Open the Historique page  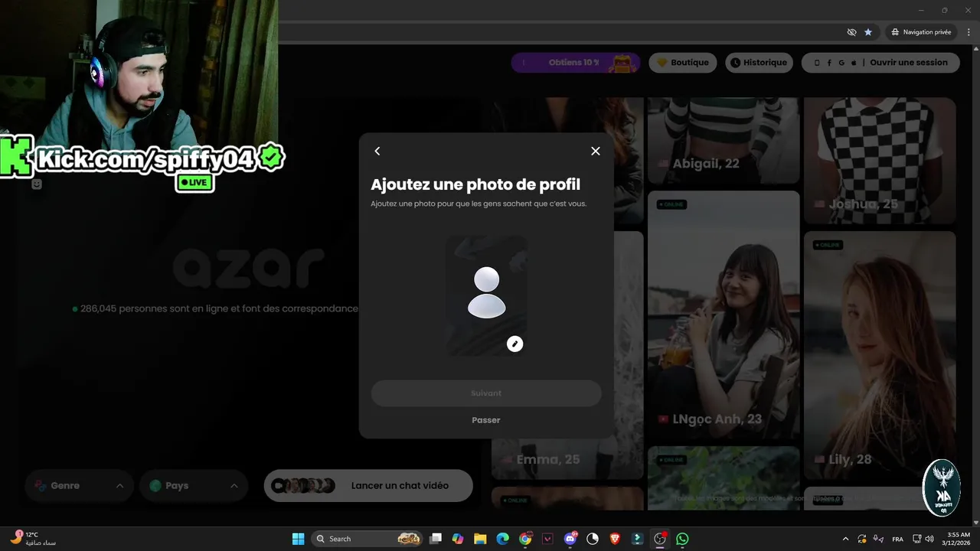coord(758,63)
